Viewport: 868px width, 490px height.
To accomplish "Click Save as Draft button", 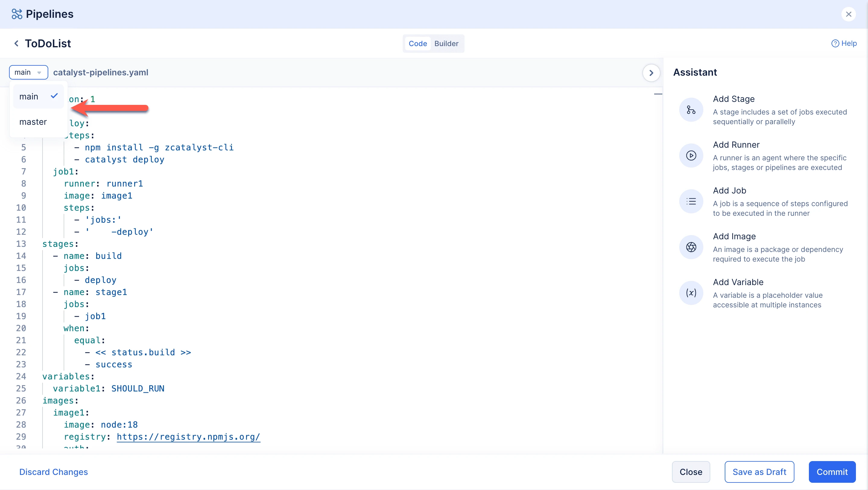I will click(759, 472).
